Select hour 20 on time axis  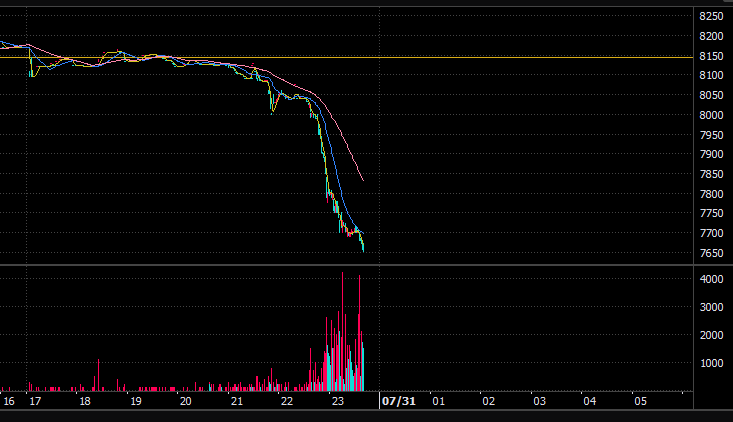click(x=186, y=401)
